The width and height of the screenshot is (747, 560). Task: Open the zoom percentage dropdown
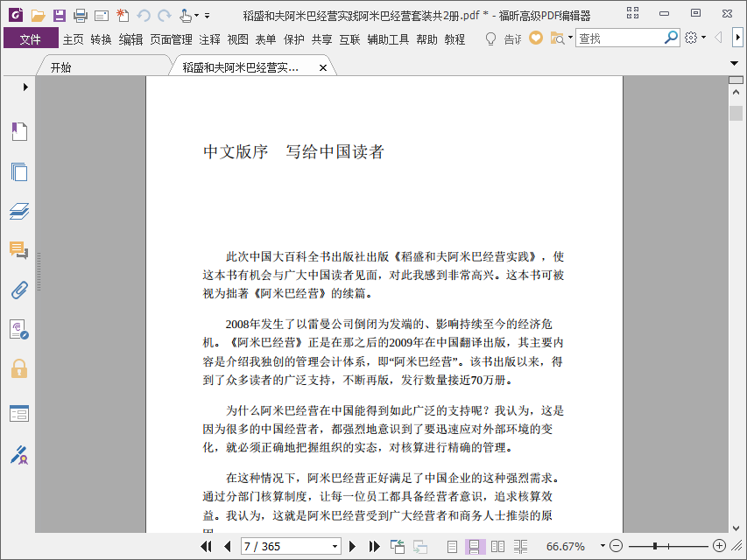(603, 546)
